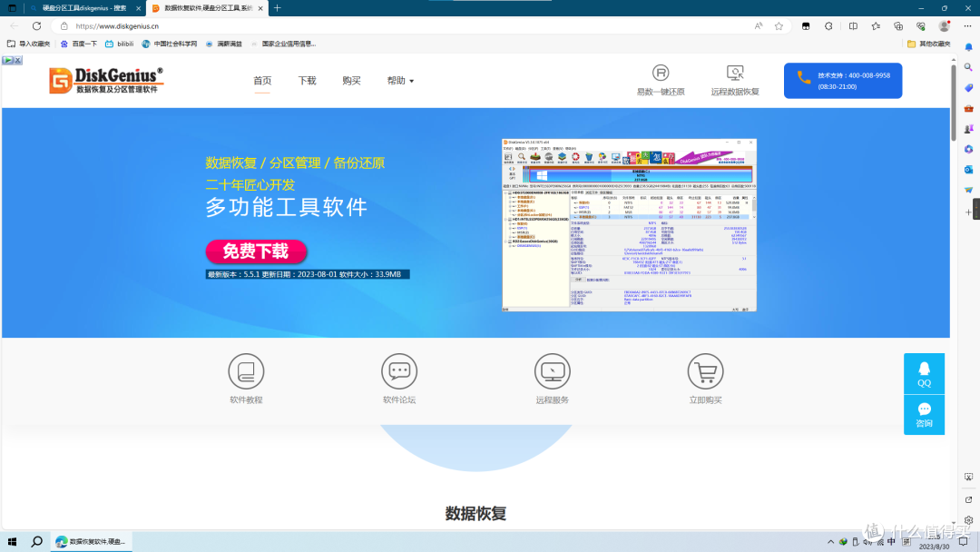Open the 咨询 consultation floating button

(x=924, y=415)
